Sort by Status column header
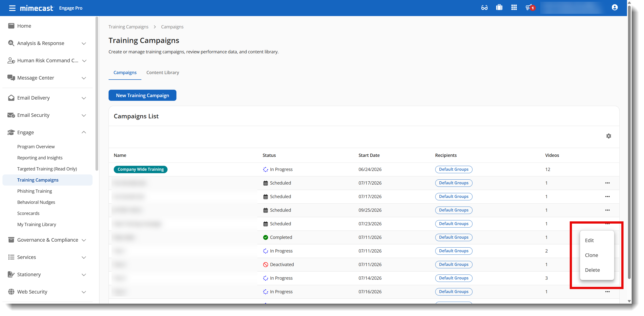This screenshot has height=316, width=644. 269,155
